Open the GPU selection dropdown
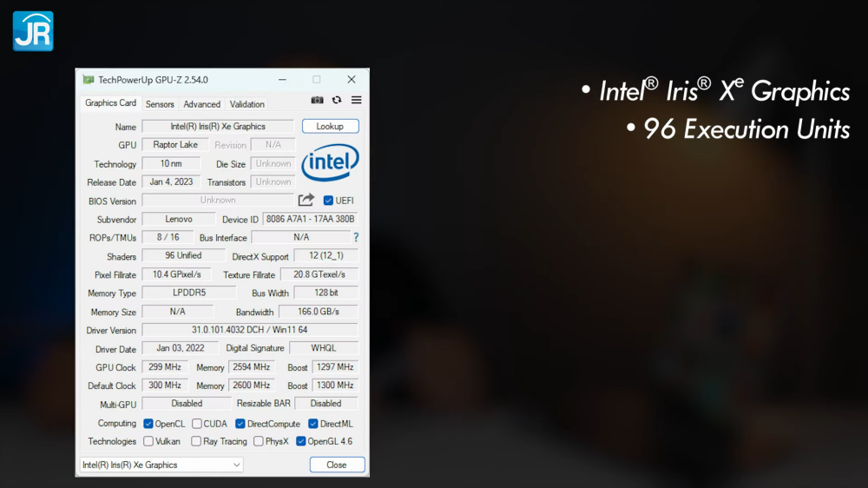Viewport: 868px width, 488px height. click(161, 465)
